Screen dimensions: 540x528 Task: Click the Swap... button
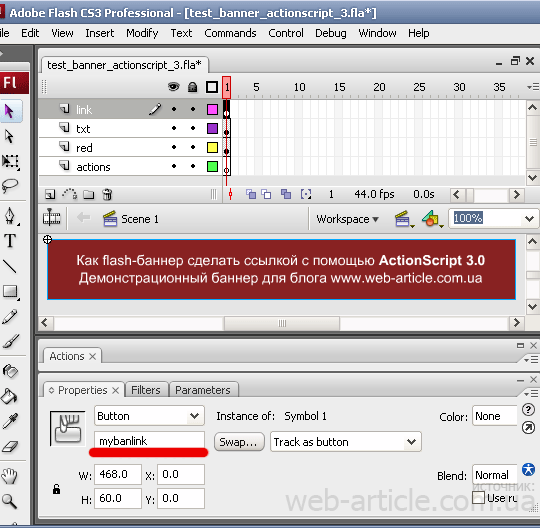(239, 442)
